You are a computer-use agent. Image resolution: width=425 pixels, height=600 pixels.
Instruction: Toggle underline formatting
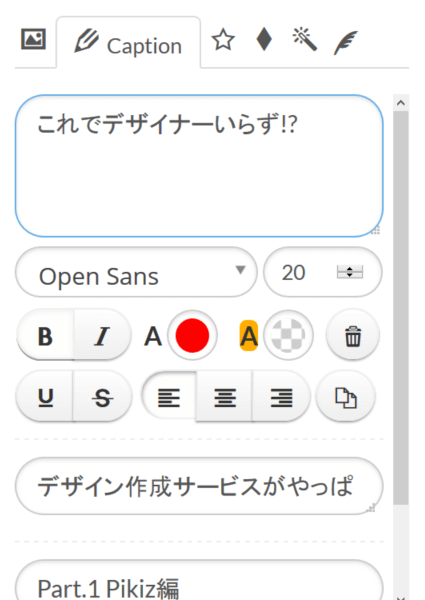(45, 397)
